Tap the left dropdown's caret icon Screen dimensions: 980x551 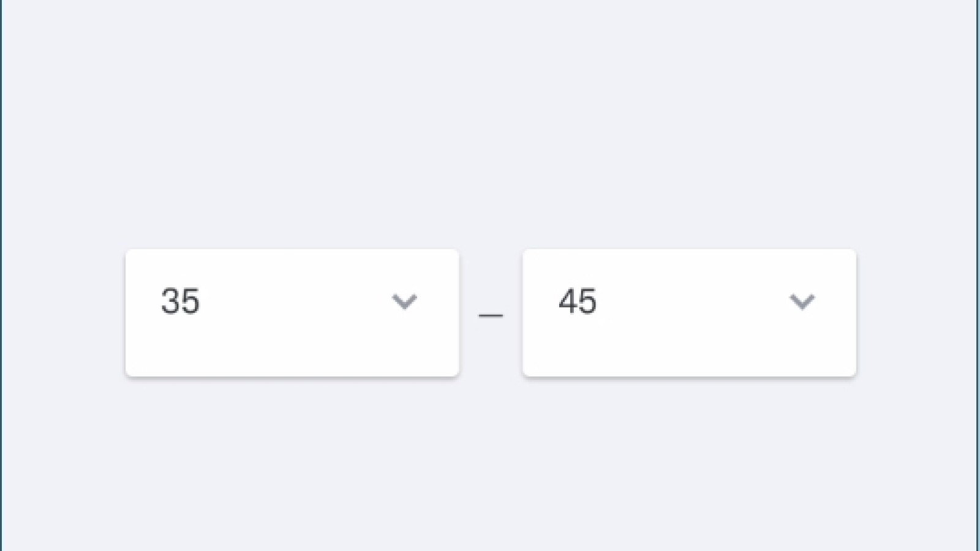coord(404,301)
